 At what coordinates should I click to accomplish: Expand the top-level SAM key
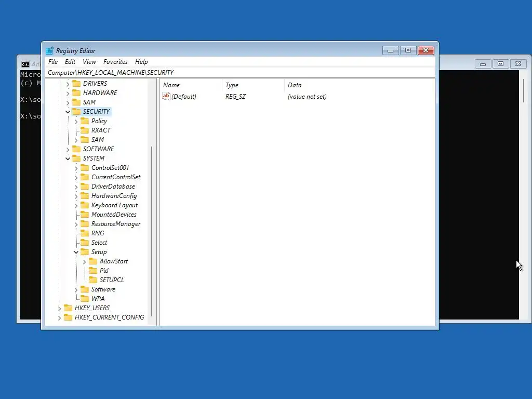pos(68,102)
